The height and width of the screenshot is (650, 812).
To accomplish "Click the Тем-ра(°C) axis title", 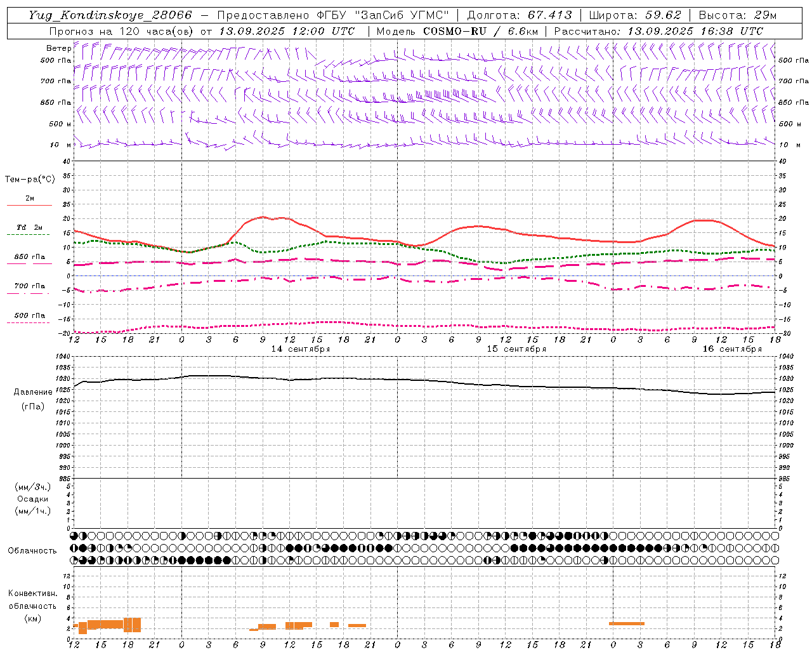I will [30, 180].
